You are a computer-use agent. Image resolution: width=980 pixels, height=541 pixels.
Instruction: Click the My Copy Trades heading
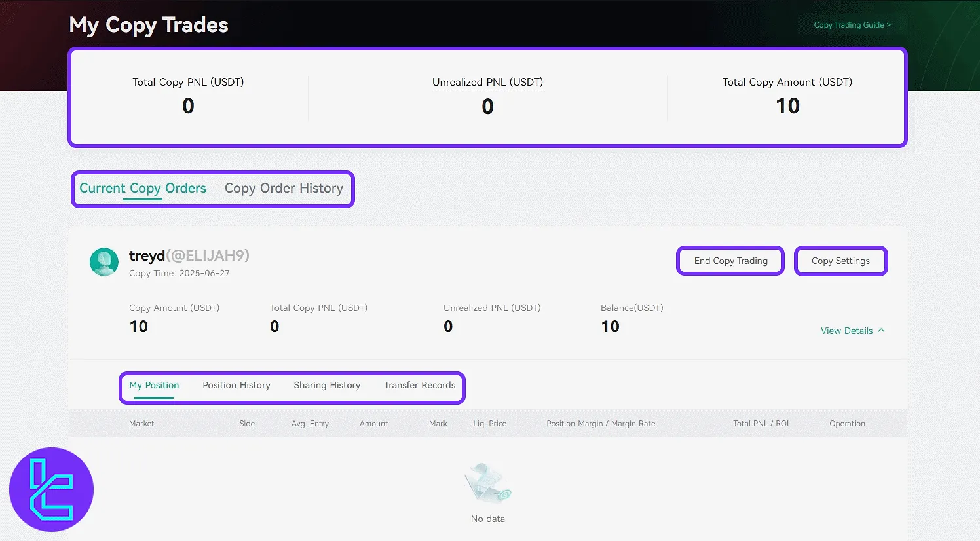point(149,25)
